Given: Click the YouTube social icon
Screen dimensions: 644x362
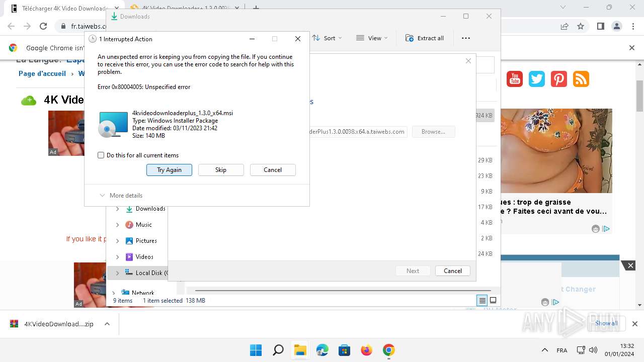Looking at the screenshot, I should pyautogui.click(x=514, y=79).
